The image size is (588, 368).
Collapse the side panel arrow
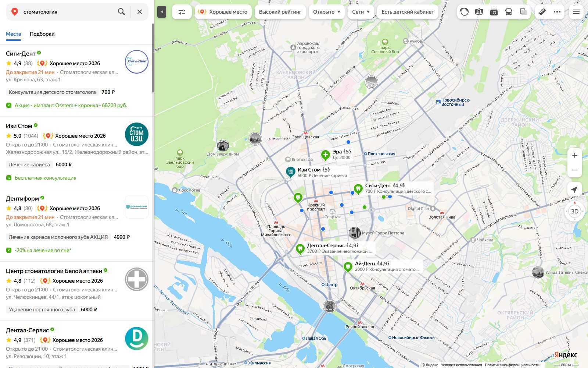(x=162, y=12)
